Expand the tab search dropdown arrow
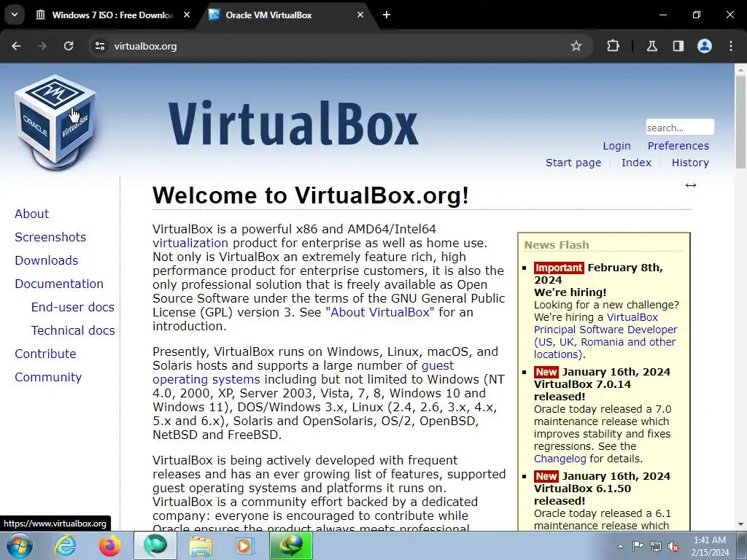This screenshot has width=747, height=560. tap(15, 15)
